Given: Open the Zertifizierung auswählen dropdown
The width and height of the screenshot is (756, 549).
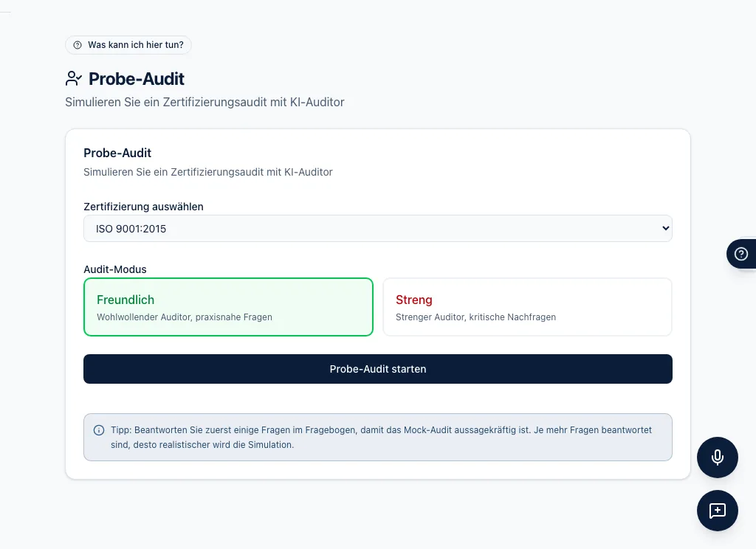Looking at the screenshot, I should [x=377, y=229].
